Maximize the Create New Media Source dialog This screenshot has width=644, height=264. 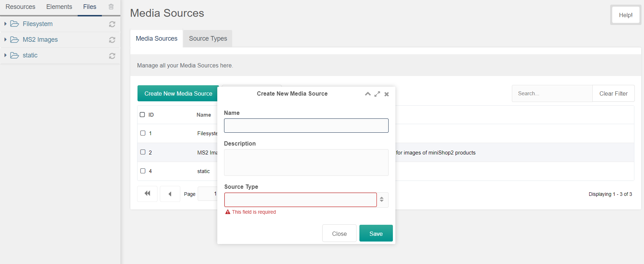(x=377, y=94)
